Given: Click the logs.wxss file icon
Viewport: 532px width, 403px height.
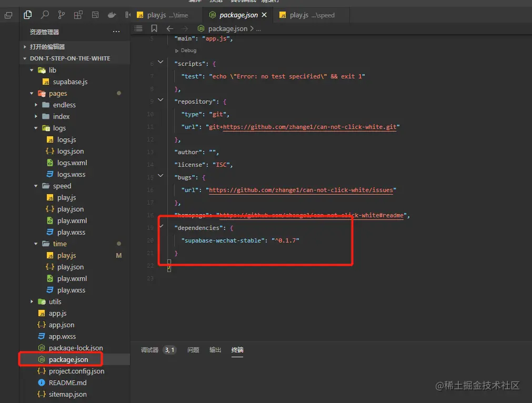Looking at the screenshot, I should click(x=50, y=174).
